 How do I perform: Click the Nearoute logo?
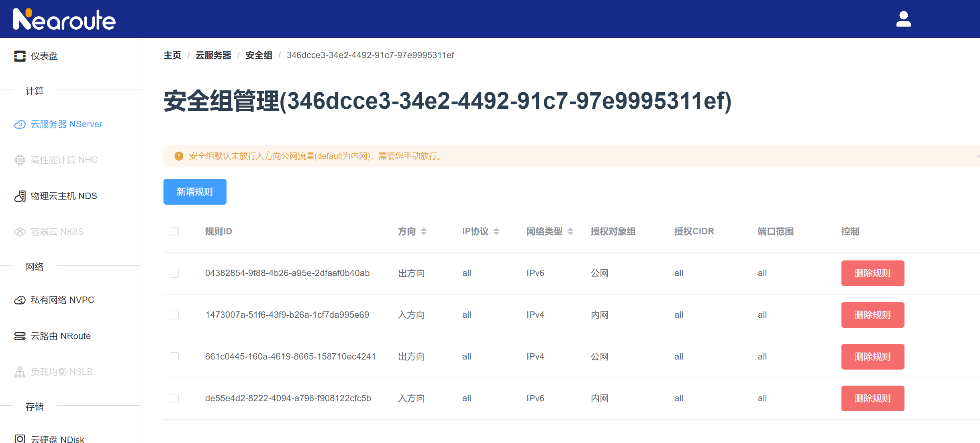(x=64, y=19)
